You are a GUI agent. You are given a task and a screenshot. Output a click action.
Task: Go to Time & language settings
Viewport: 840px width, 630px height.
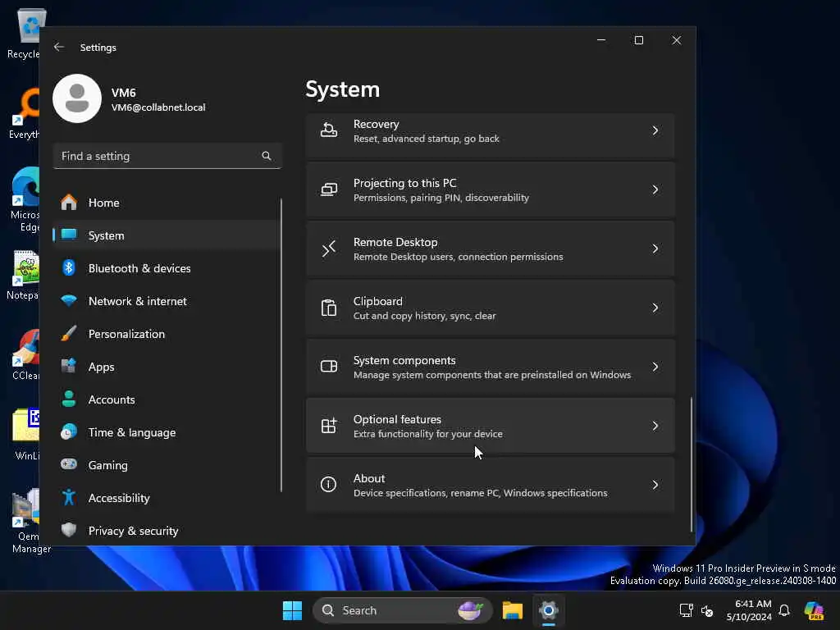pos(131,432)
